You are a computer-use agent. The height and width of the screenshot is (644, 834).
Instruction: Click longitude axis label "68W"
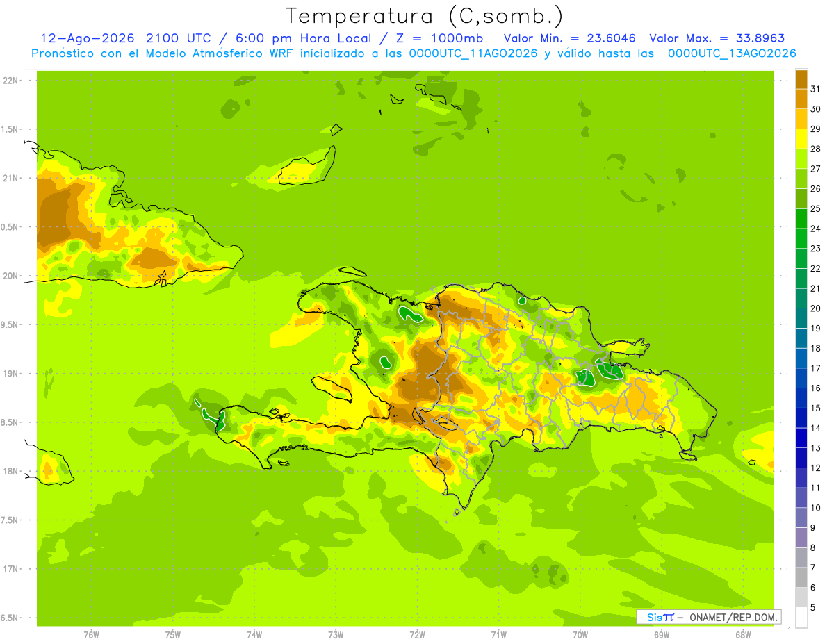pos(742,635)
